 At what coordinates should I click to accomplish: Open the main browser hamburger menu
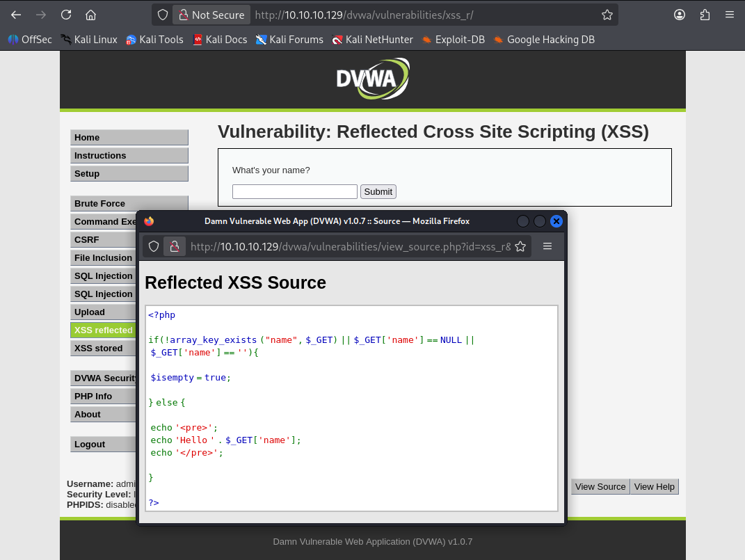(x=729, y=15)
